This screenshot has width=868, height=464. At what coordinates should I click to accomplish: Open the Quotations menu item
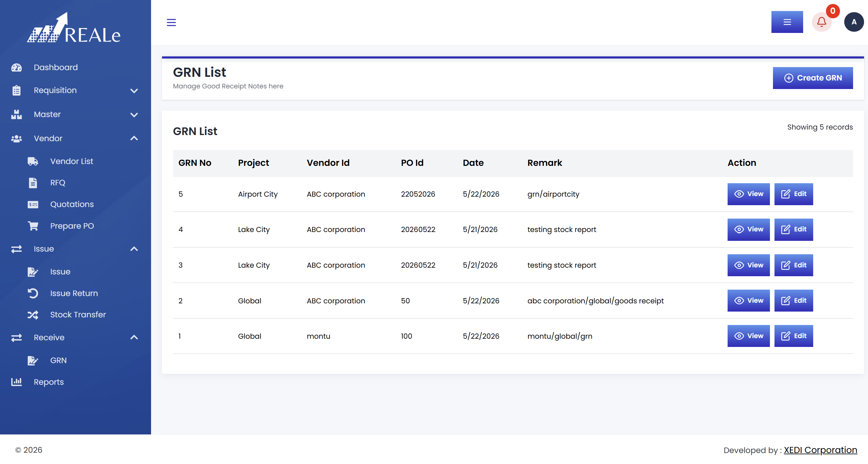pos(72,204)
